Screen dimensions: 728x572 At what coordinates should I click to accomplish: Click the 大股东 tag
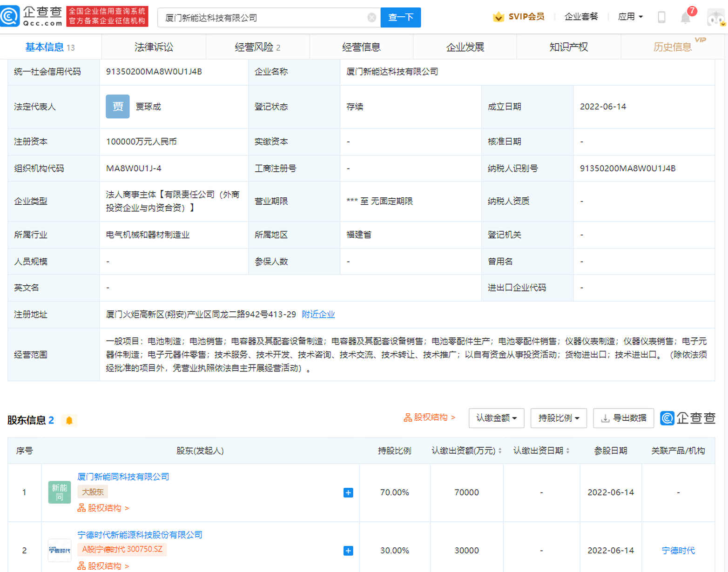(93, 491)
